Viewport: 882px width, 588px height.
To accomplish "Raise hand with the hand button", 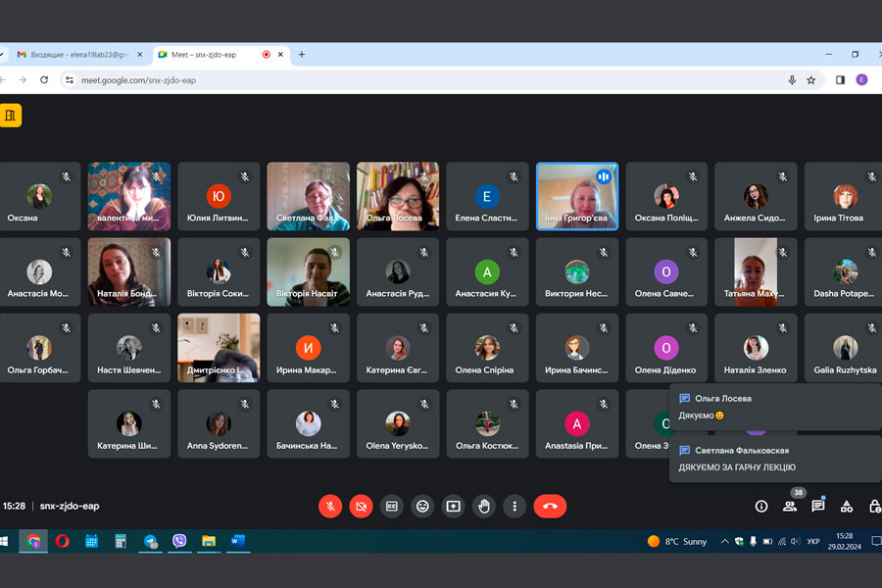I will click(x=484, y=507).
